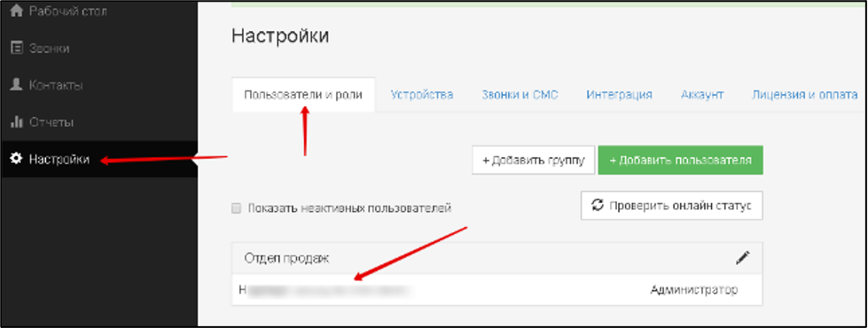Click the Отдел продаж group header
The height and width of the screenshot is (328, 868).
click(x=497, y=258)
